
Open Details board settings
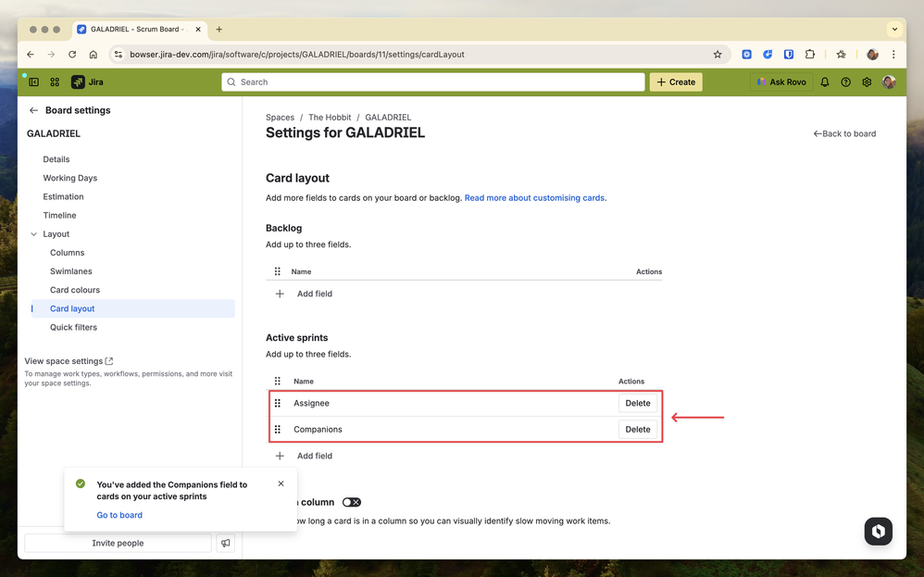(x=56, y=159)
